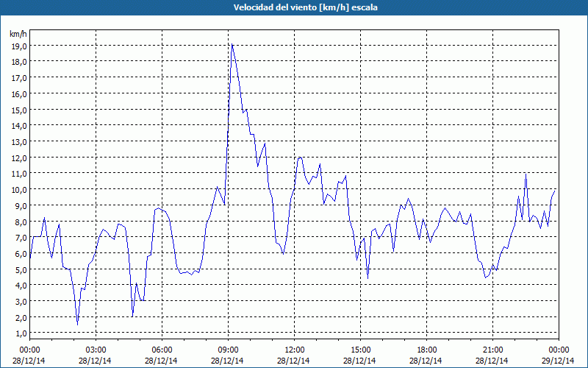This screenshot has height=368, width=588.
Task: Pick the 6,0 label on the speed axis
Action: 21,253
